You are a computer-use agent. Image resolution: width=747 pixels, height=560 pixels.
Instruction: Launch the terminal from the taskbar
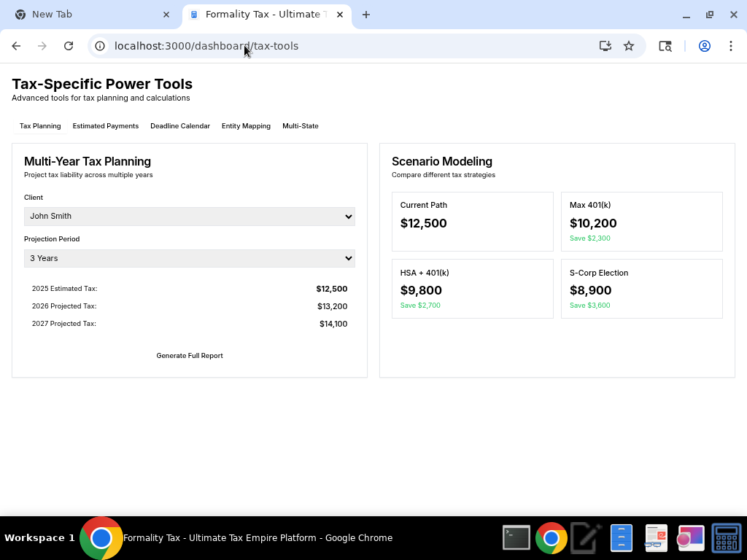[x=516, y=538]
